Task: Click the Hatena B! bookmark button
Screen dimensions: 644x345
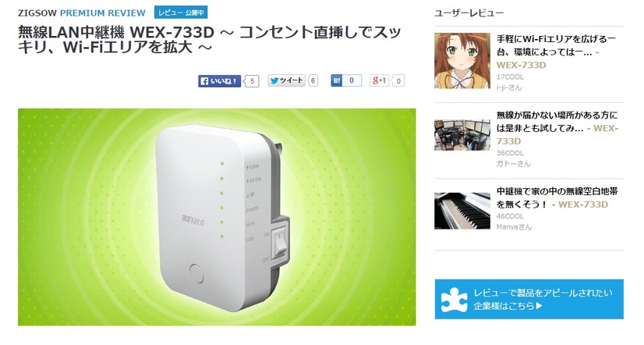Action: tap(336, 80)
